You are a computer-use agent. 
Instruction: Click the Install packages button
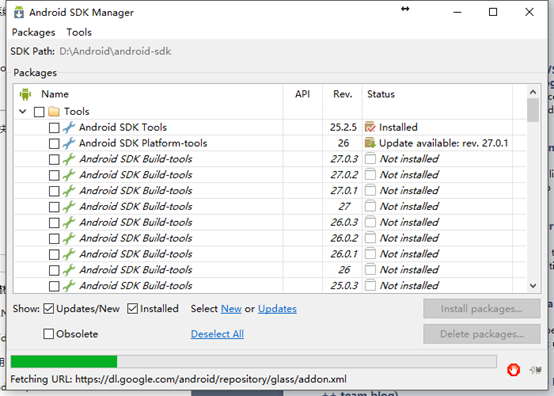pos(482,309)
